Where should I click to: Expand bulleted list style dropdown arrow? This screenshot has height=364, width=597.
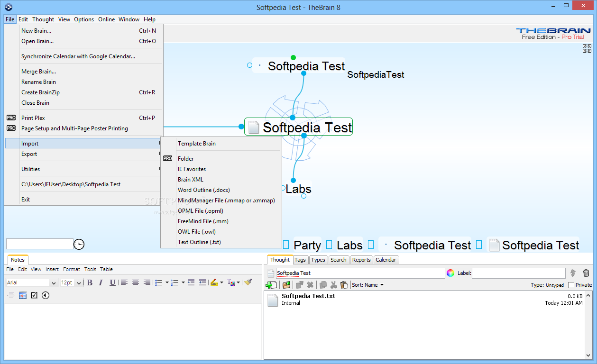click(x=167, y=282)
